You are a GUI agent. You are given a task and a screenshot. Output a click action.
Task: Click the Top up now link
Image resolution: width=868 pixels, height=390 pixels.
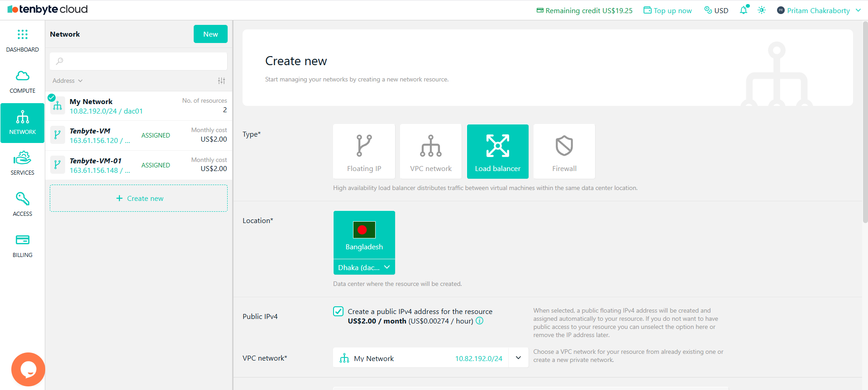click(668, 10)
